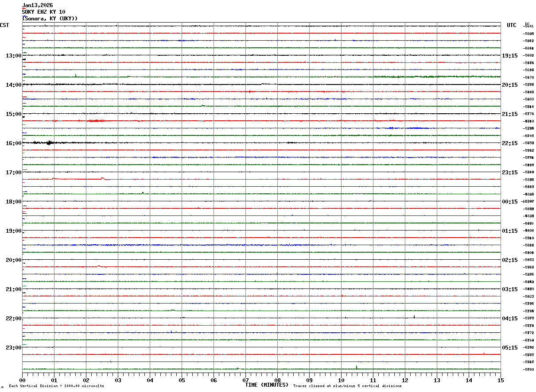Click the CST timezone header
The height and width of the screenshot is (392, 536).
(x=4, y=25)
